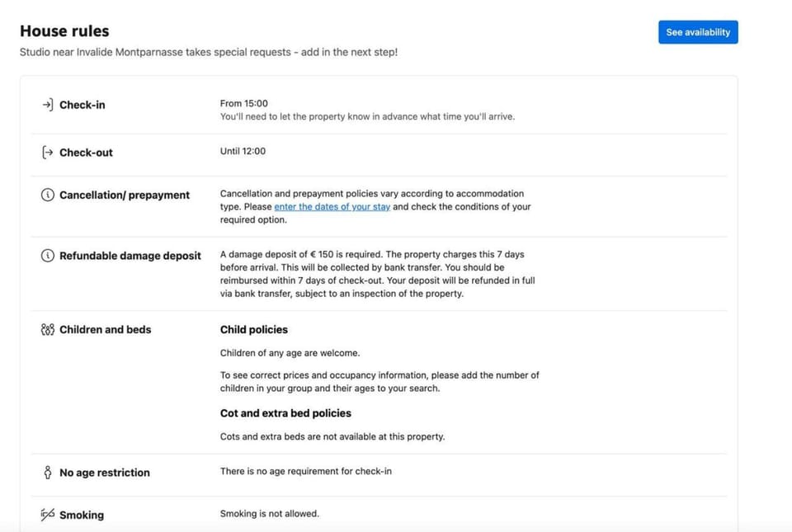
Task: Click the Cot and extra bed policies subheading
Action: pyautogui.click(x=285, y=413)
